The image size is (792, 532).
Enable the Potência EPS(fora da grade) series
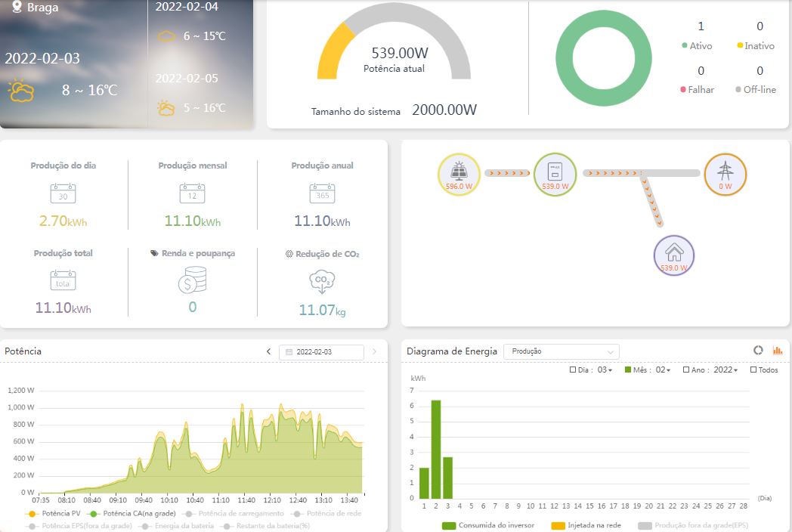[x=79, y=526]
